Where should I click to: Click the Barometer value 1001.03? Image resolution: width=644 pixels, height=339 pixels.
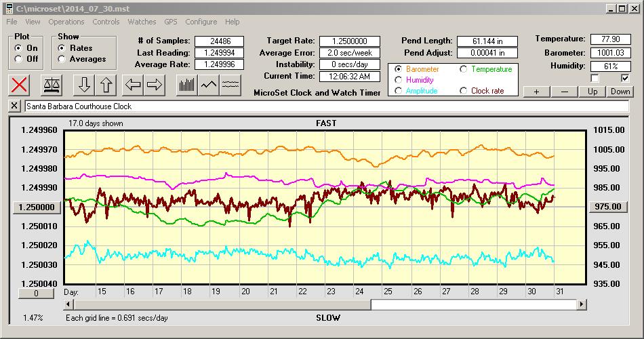(610, 53)
